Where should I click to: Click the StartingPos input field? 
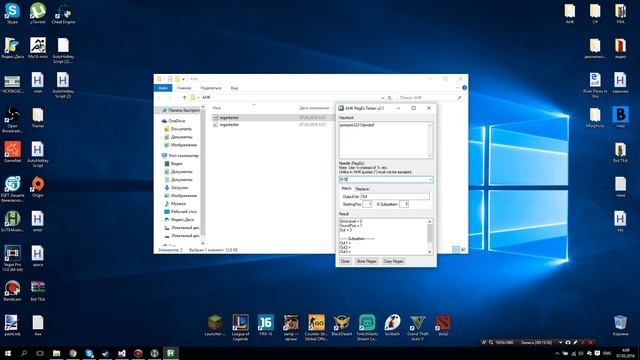pyautogui.click(x=367, y=204)
